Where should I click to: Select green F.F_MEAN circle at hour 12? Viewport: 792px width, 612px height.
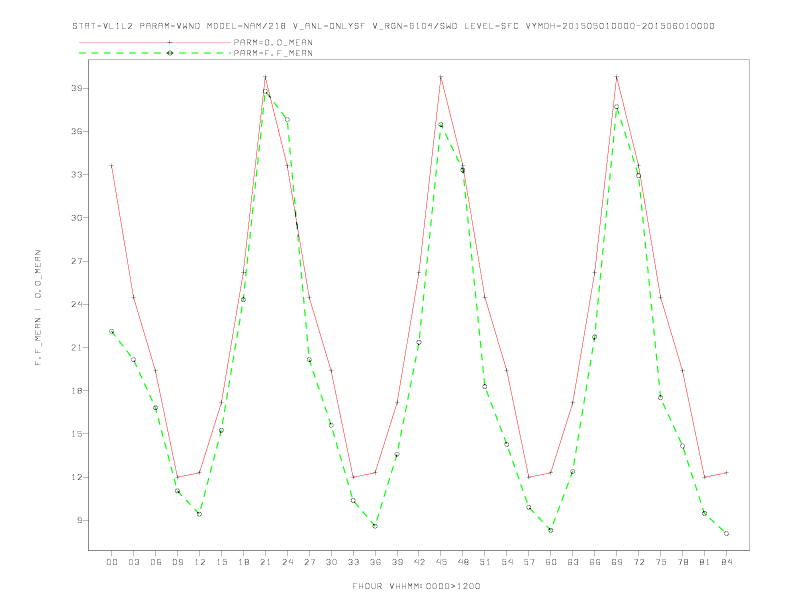pyautogui.click(x=200, y=514)
